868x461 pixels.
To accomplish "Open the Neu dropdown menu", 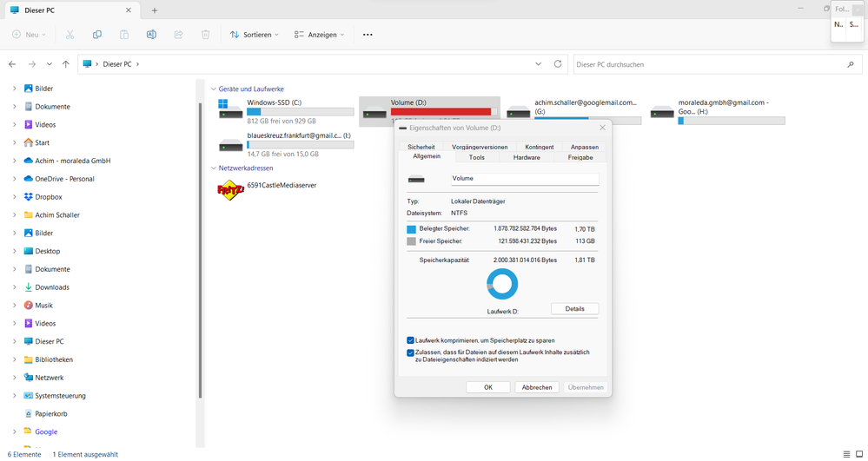I will pos(29,35).
